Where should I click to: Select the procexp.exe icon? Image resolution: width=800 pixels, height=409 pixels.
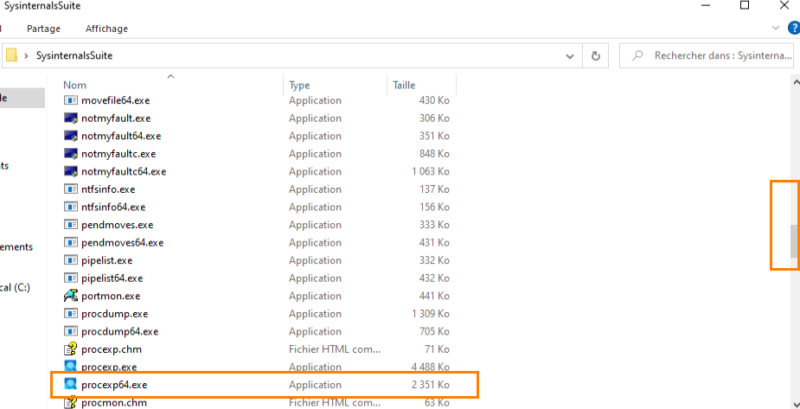(70, 367)
